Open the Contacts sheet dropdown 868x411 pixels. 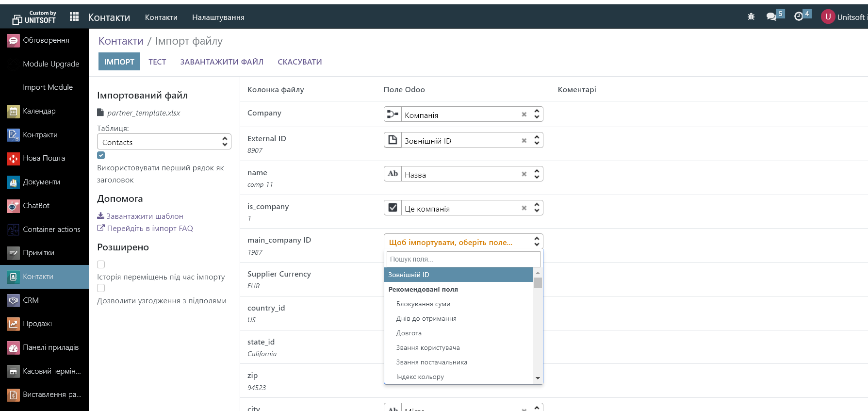click(x=164, y=142)
